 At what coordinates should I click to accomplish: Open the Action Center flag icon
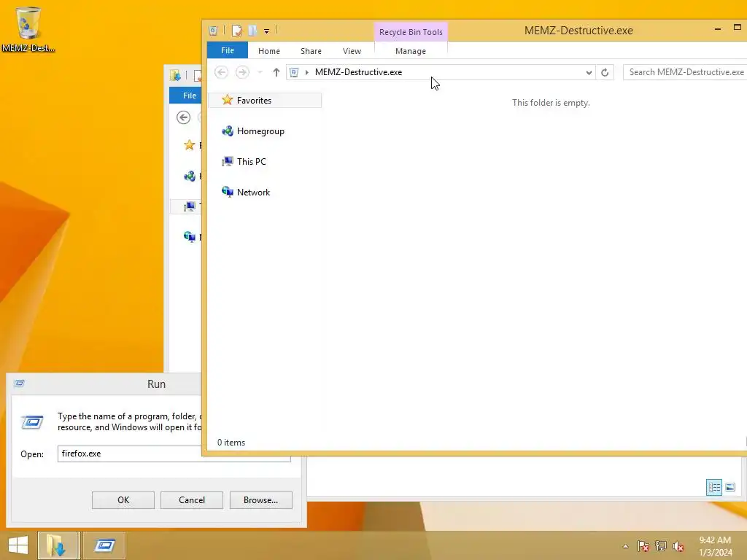(x=643, y=546)
